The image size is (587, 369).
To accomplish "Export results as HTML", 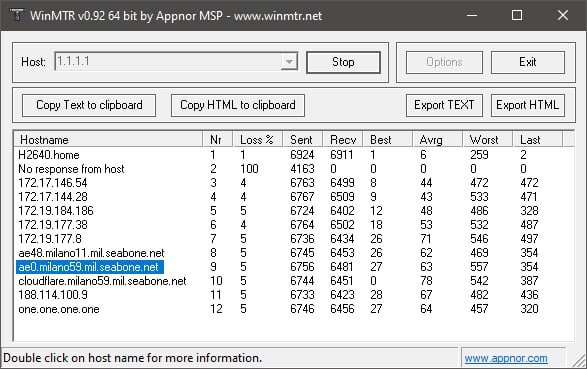I will [x=528, y=105].
